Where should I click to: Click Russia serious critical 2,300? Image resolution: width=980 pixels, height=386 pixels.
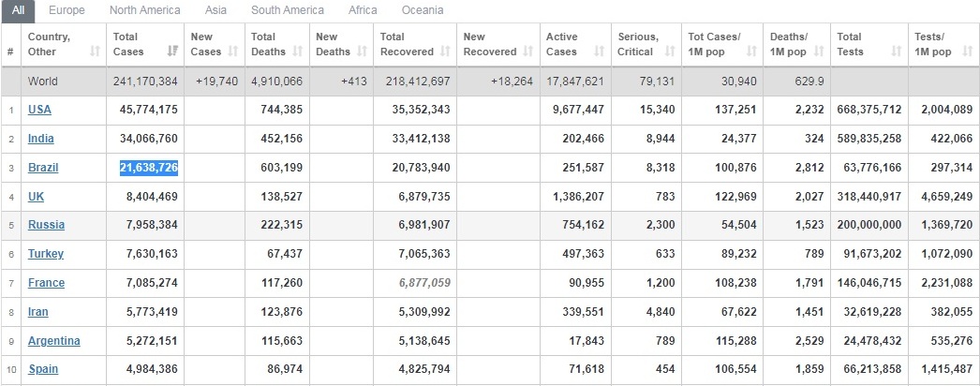pyautogui.click(x=661, y=224)
